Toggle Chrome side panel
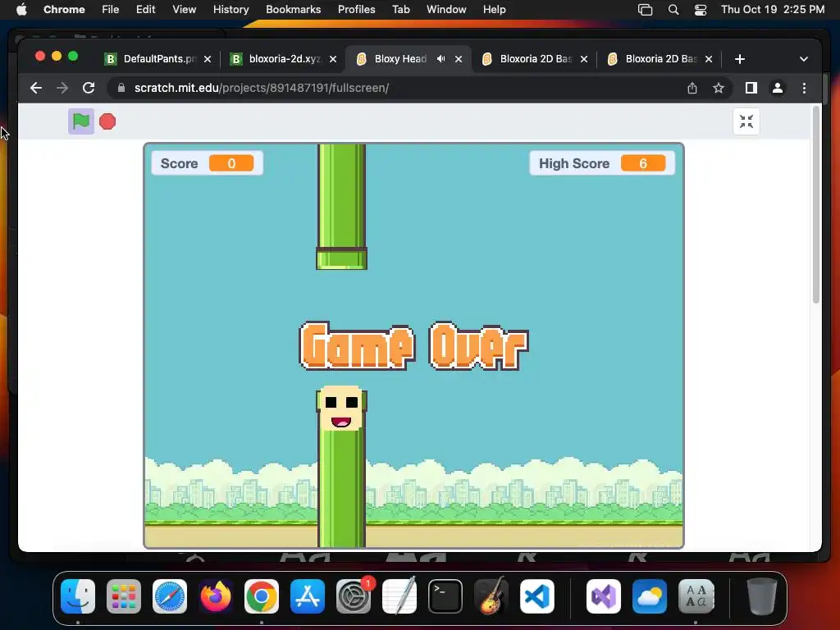 pyautogui.click(x=751, y=88)
